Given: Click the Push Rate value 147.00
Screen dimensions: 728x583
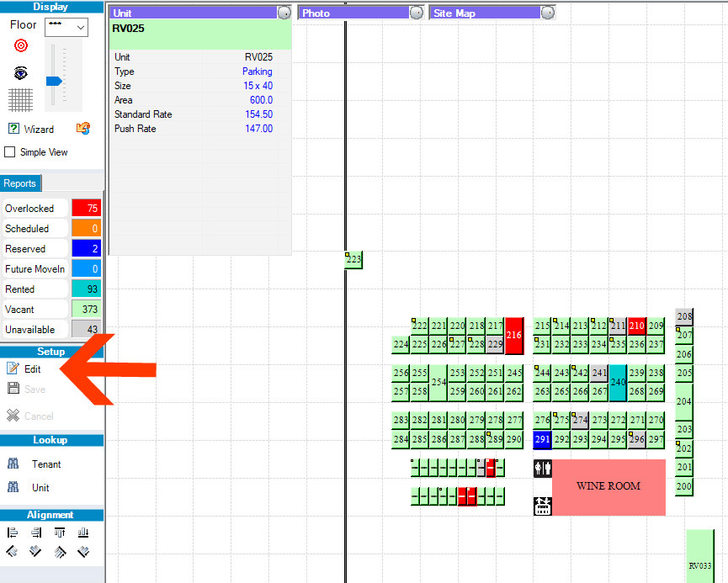Looking at the screenshot, I should click(259, 129).
